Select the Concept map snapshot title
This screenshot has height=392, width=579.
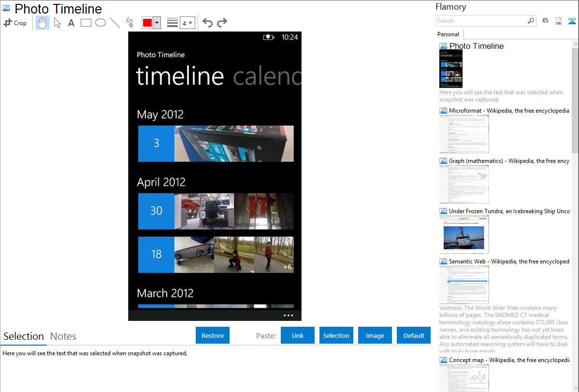click(509, 360)
